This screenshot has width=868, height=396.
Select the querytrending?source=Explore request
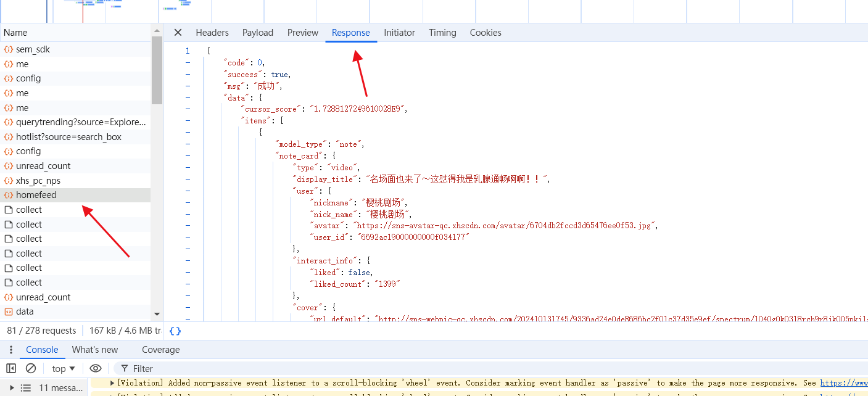pyautogui.click(x=81, y=122)
